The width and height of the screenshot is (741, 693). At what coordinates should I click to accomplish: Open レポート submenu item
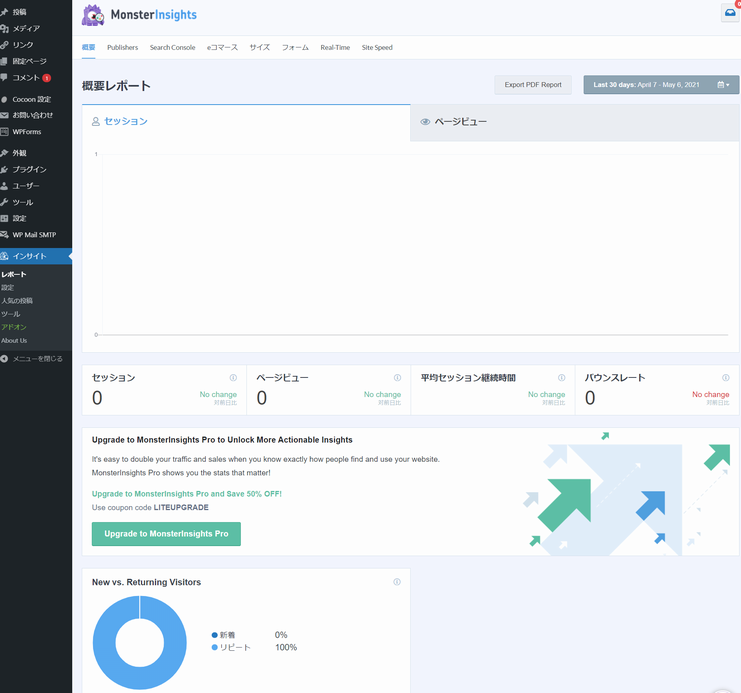pyautogui.click(x=14, y=274)
